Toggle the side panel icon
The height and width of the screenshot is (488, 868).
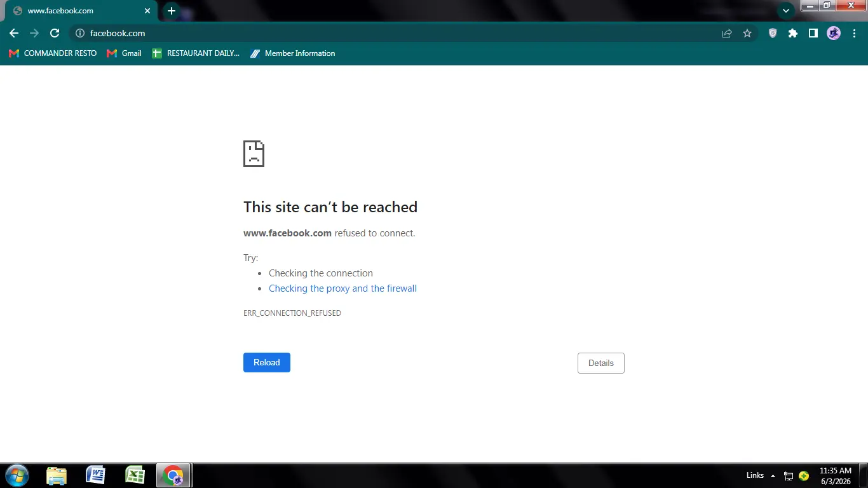point(813,33)
